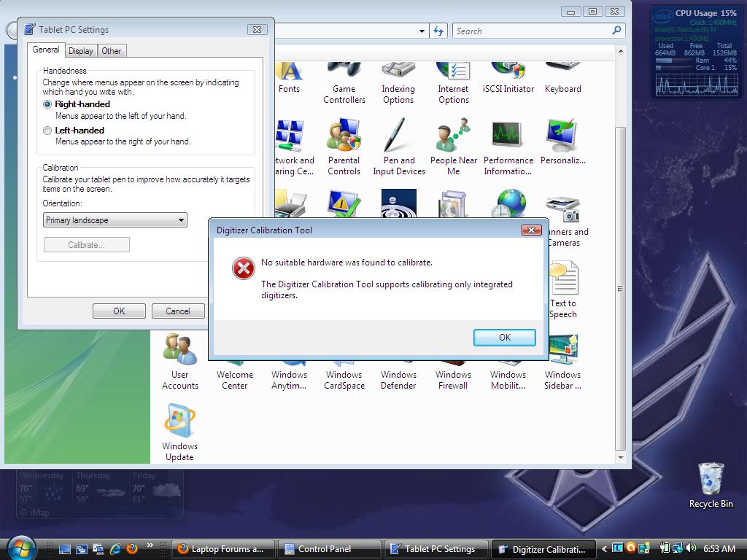Screen dimensions: 747x560
Task: Click the CPU Usage sidebar gadget
Action: click(695, 51)
